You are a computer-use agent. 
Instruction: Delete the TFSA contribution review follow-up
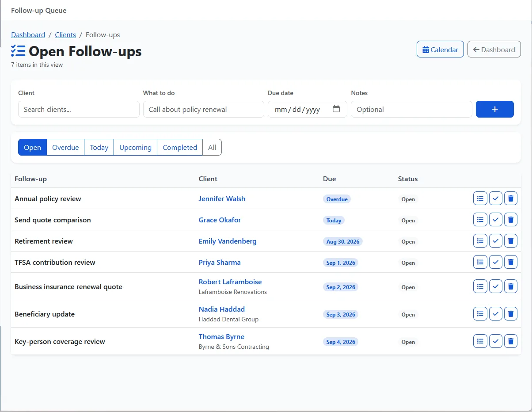pos(511,262)
